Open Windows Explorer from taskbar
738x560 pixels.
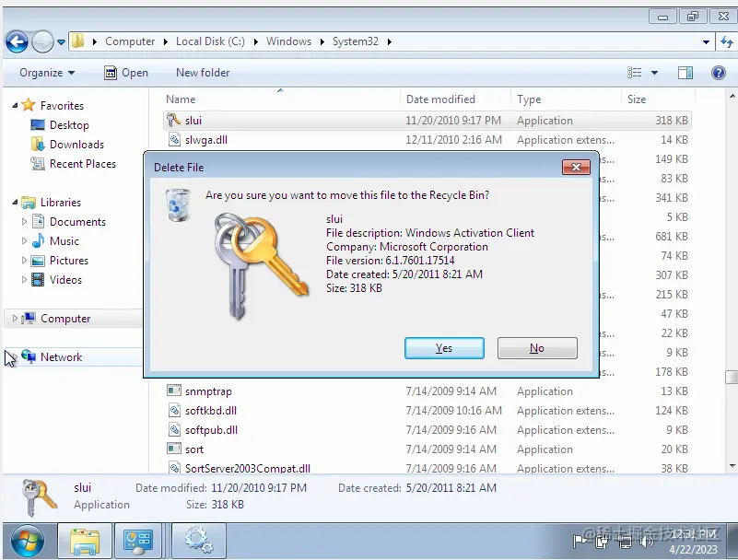(x=85, y=542)
